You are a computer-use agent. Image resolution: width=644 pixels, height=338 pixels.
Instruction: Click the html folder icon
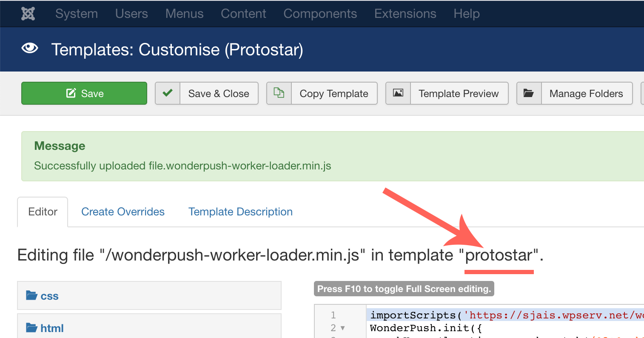pyautogui.click(x=31, y=327)
